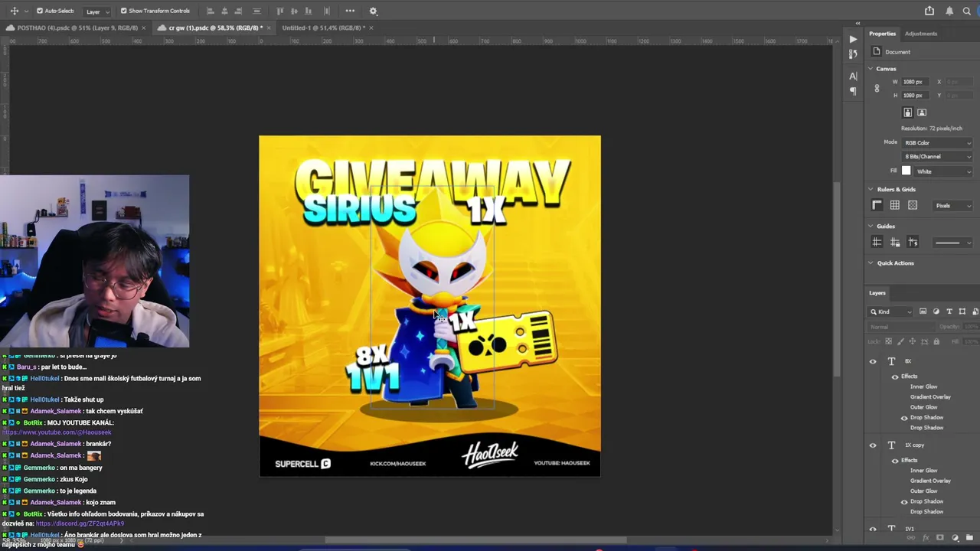
Task: Toggle rulers icon in Rulers & Grids
Action: (877, 205)
